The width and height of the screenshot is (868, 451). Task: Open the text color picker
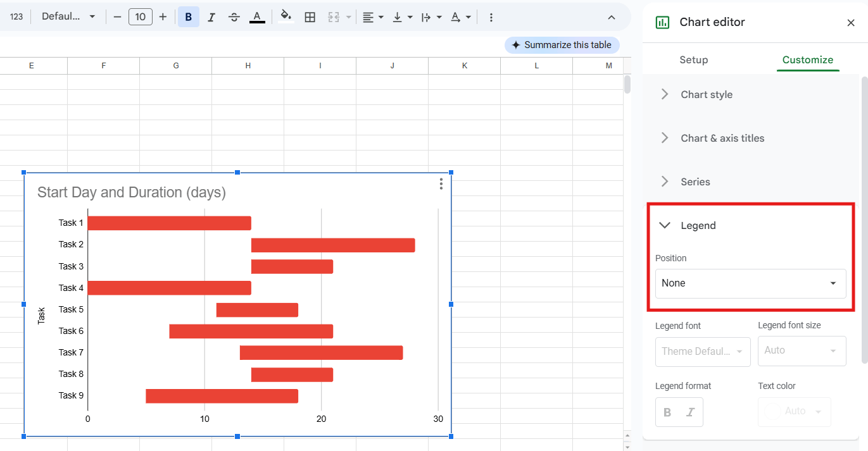pyautogui.click(x=257, y=17)
